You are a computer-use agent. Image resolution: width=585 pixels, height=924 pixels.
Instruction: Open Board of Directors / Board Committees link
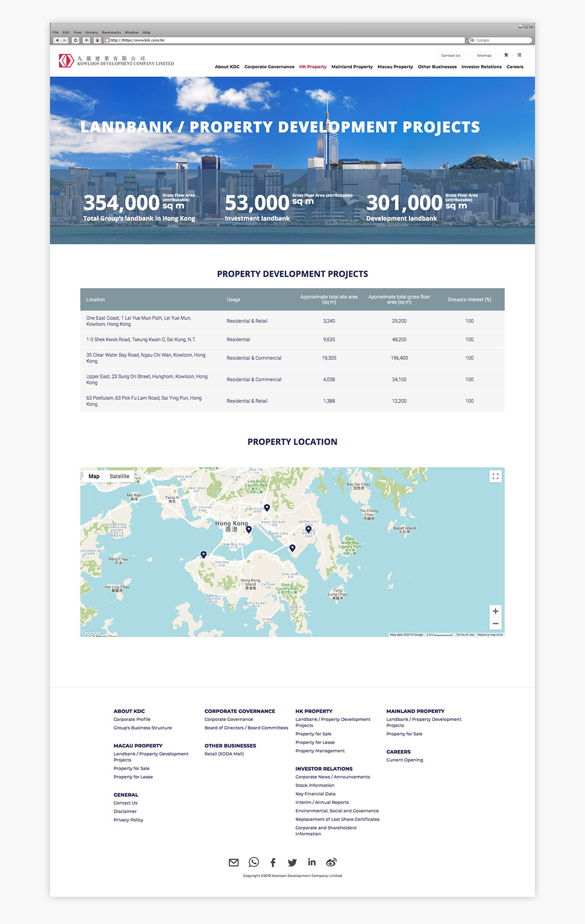(246, 728)
